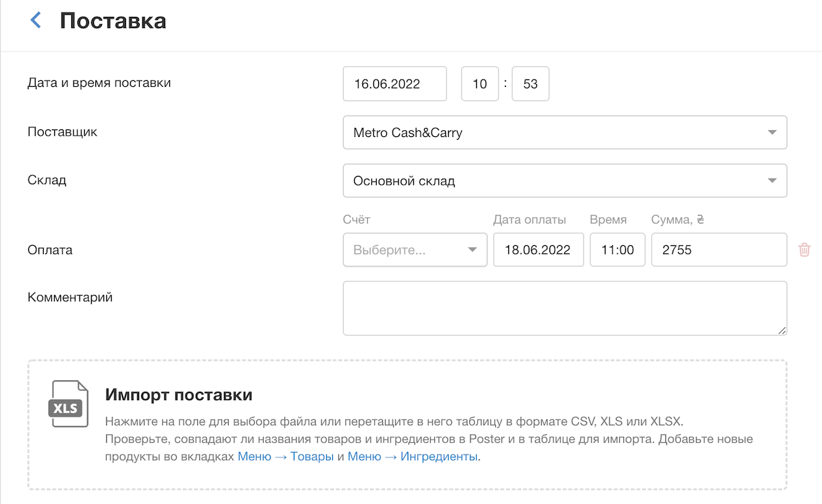Click the Поставщик field label
The width and height of the screenshot is (822, 504).
tap(62, 131)
